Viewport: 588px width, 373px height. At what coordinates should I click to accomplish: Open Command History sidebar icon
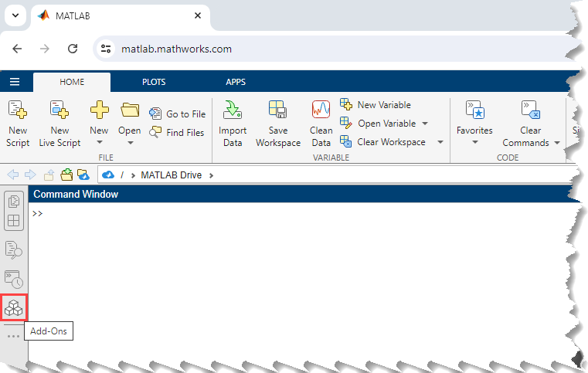click(x=14, y=279)
